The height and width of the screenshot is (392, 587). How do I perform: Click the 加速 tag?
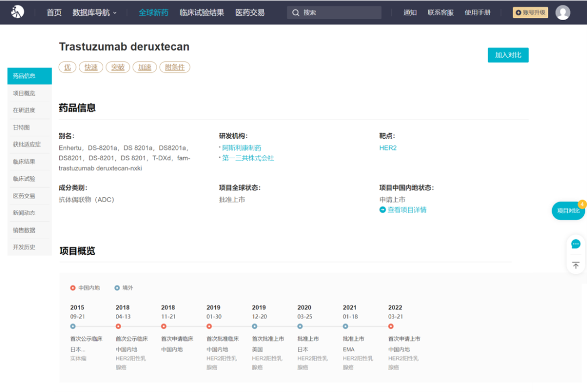(x=145, y=67)
